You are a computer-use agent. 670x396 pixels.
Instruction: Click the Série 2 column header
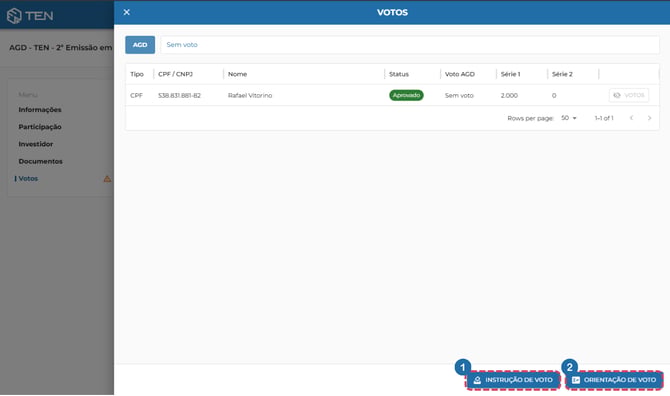coord(562,74)
